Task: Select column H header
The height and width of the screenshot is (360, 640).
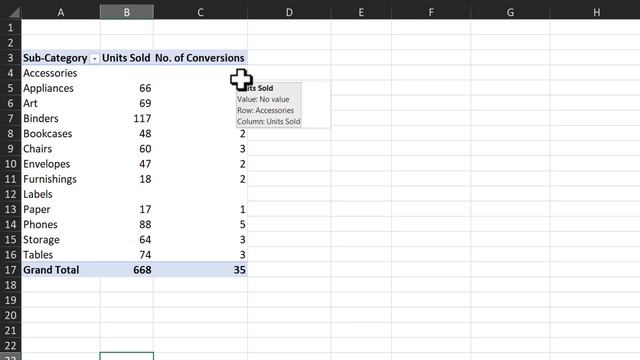Action: (596, 12)
